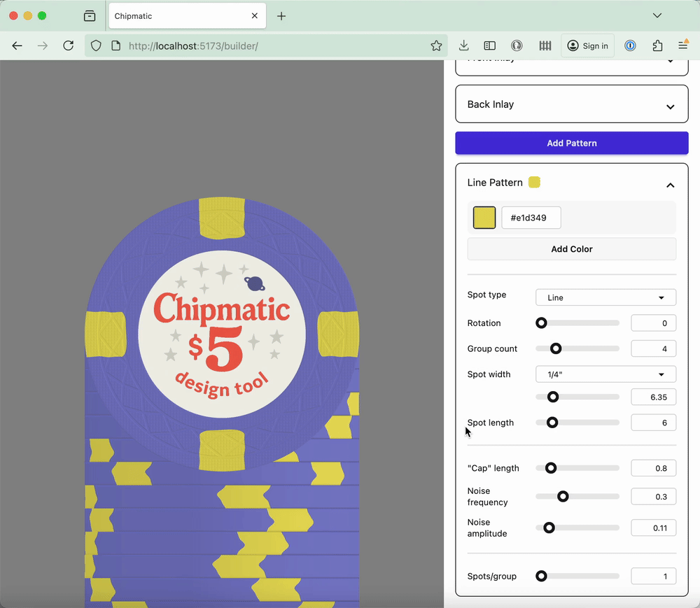This screenshot has width=700, height=608.
Task: Go back to the previous page
Action: 17,45
